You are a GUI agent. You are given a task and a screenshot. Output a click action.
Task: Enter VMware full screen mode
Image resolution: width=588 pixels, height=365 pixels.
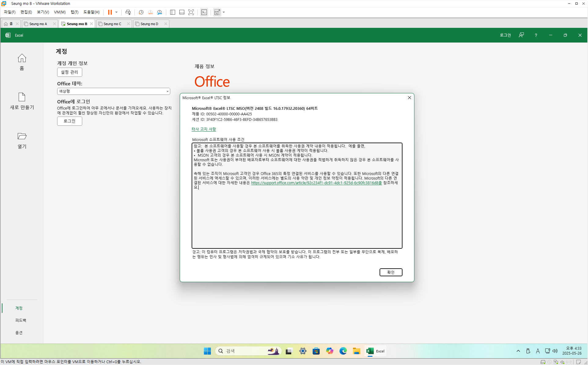click(191, 12)
